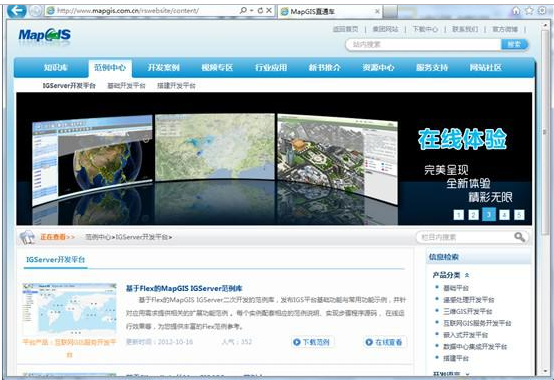554x380 pixels.
Task: Open the 知识库 navigation tab
Action: (x=56, y=67)
